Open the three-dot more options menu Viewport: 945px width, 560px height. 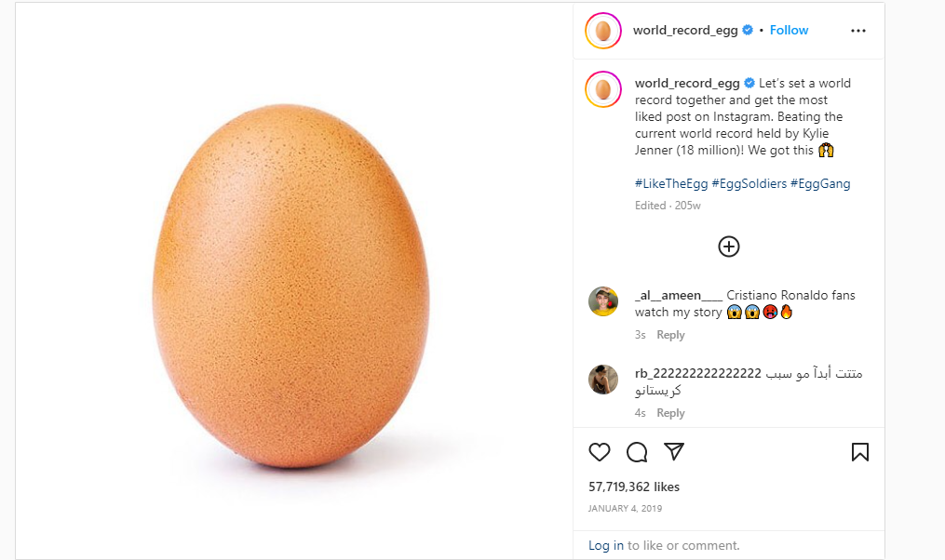pyautogui.click(x=858, y=31)
